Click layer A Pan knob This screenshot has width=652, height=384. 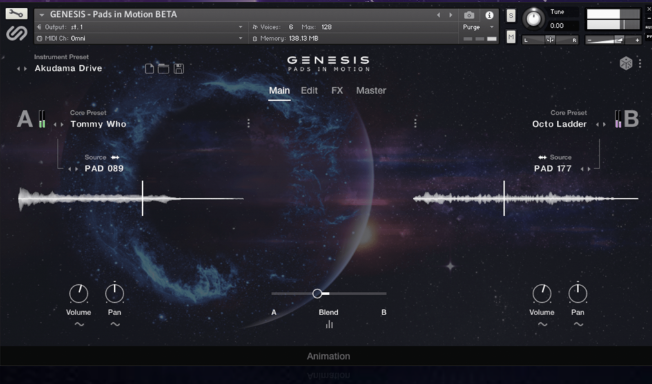[114, 294]
